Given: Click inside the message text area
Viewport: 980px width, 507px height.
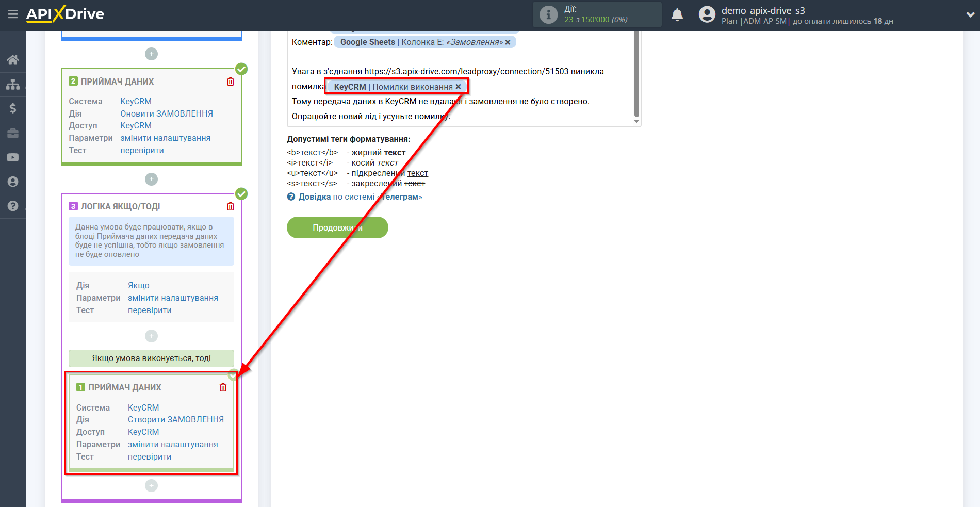Looking at the screenshot, I should pyautogui.click(x=460, y=78).
